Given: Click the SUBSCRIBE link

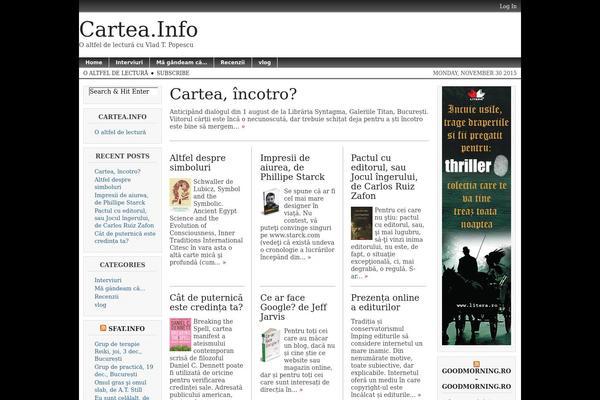Looking at the screenshot, I should (173, 73).
